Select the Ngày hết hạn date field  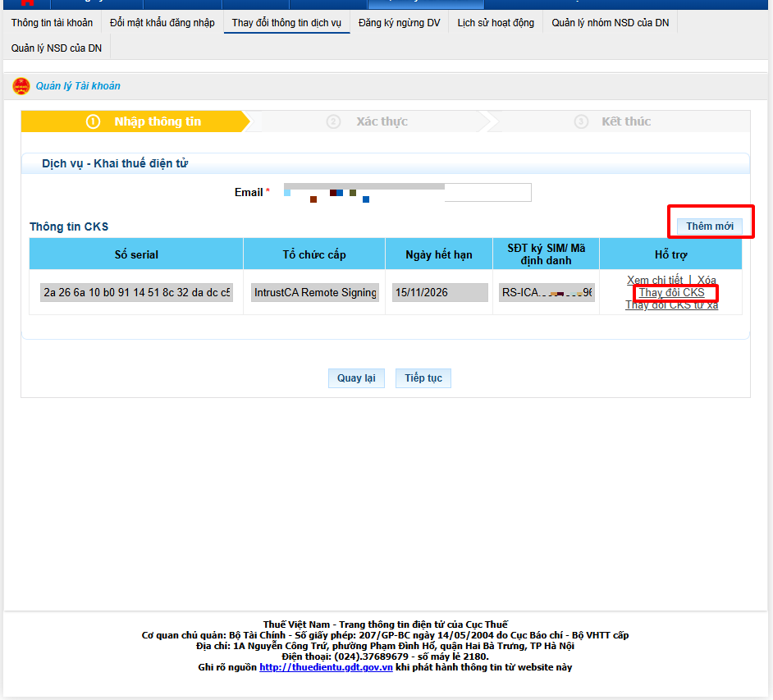point(439,292)
